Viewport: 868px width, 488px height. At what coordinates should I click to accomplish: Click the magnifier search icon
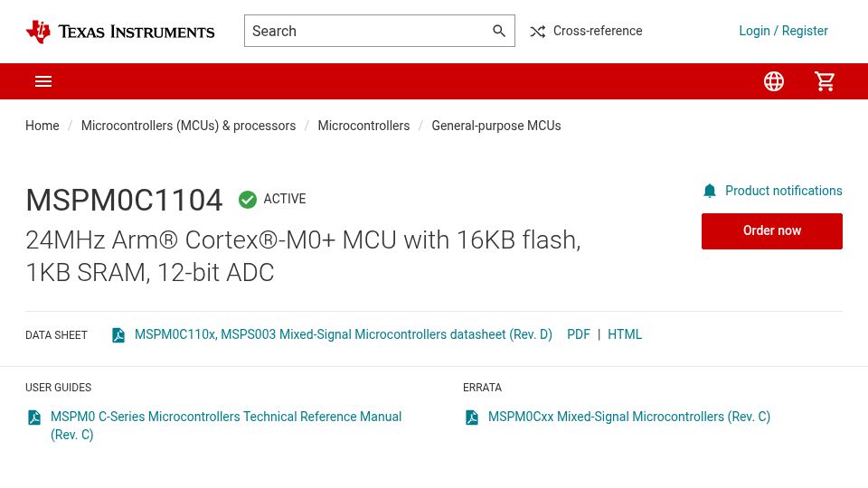[x=499, y=31]
